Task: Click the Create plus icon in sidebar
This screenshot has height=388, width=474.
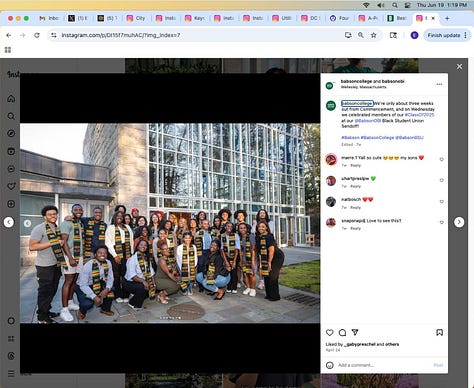Action: 11,204
